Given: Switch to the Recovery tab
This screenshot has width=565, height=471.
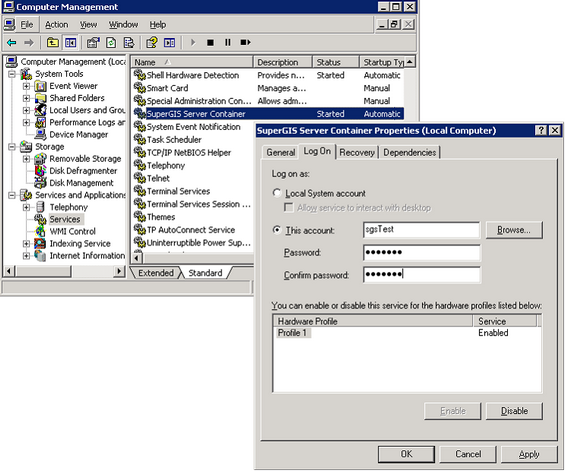Looking at the screenshot, I should point(357,152).
